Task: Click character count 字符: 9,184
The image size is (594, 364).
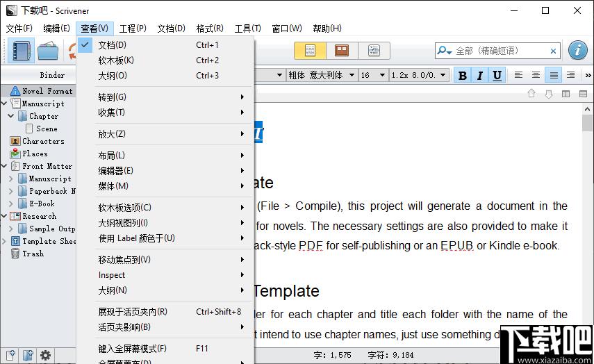Action: tap(390, 355)
